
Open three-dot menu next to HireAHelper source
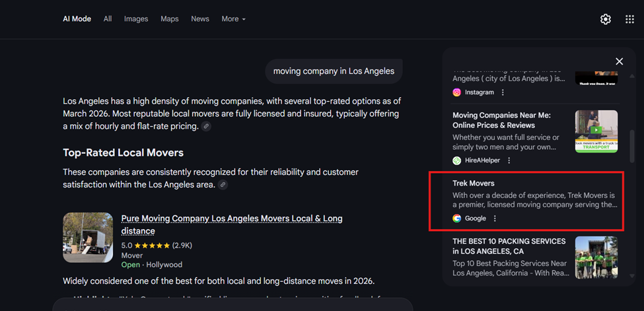coord(509,160)
